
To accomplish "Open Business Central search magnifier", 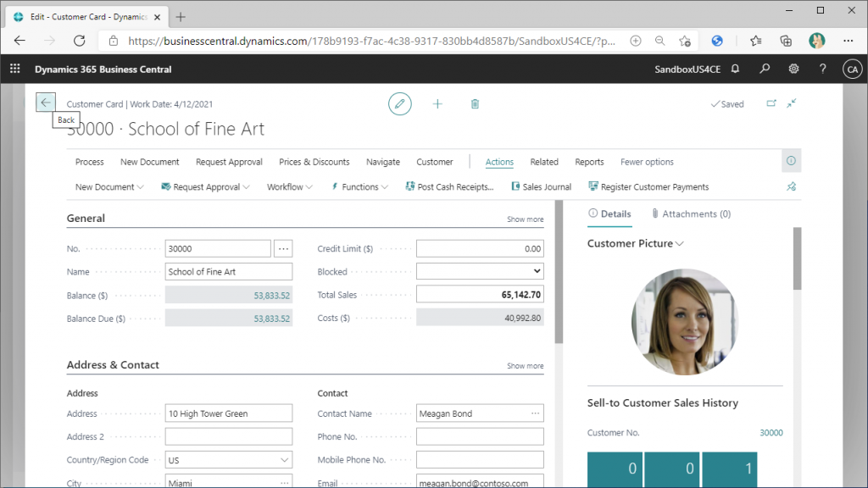I will (x=765, y=69).
